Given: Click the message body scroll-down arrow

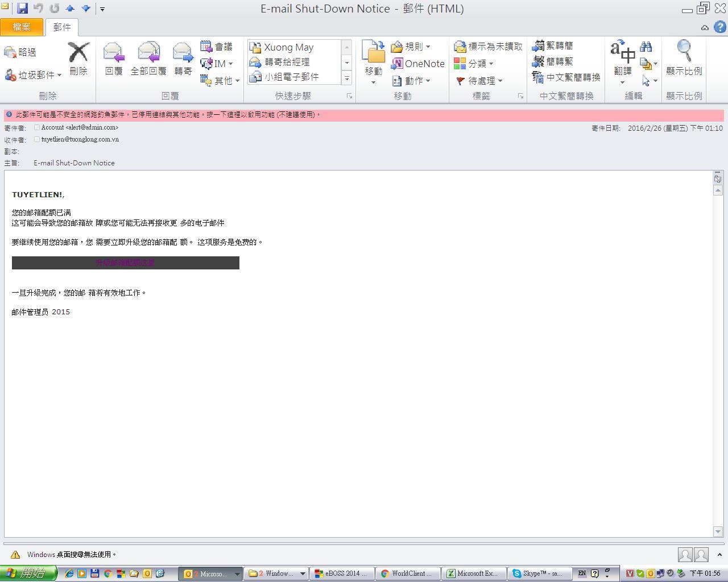Looking at the screenshot, I should tap(718, 531).
